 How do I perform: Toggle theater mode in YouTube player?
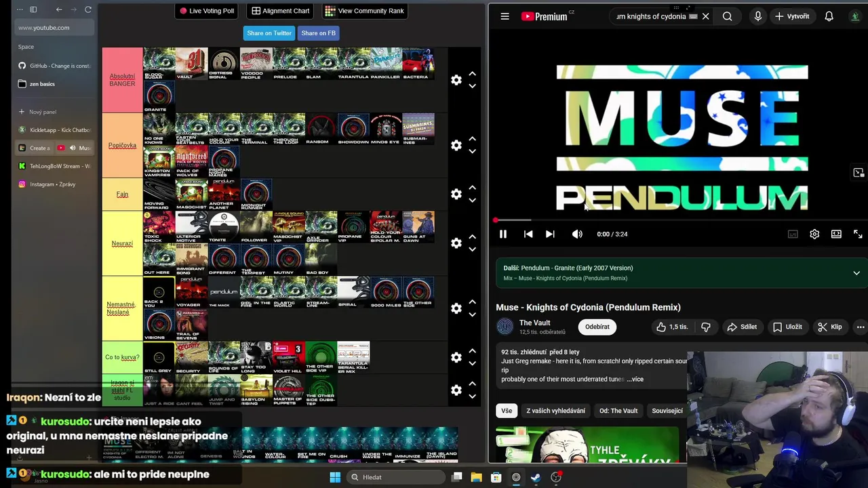(x=836, y=234)
